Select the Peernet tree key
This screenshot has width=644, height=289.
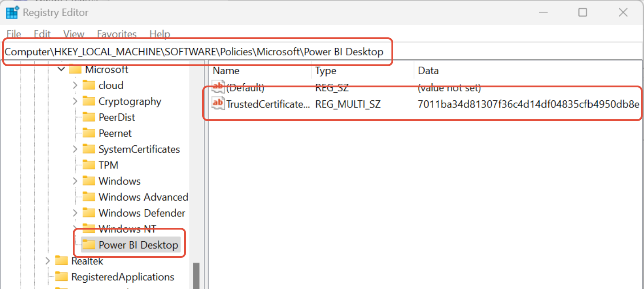point(115,134)
